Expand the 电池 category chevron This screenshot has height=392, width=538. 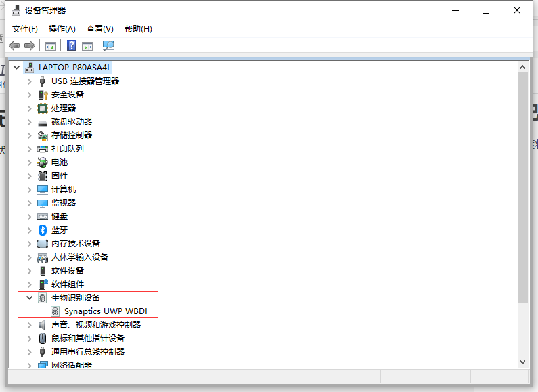30,162
